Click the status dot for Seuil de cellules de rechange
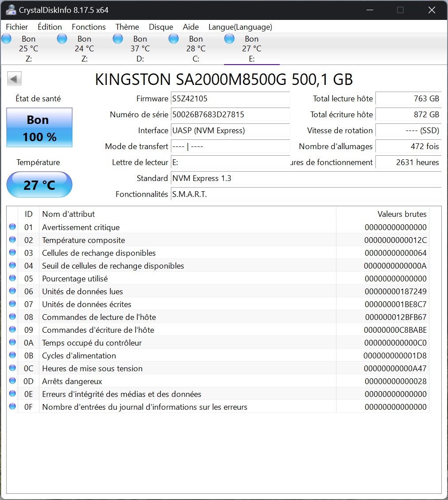This screenshot has height=500, width=448. tap(12, 265)
